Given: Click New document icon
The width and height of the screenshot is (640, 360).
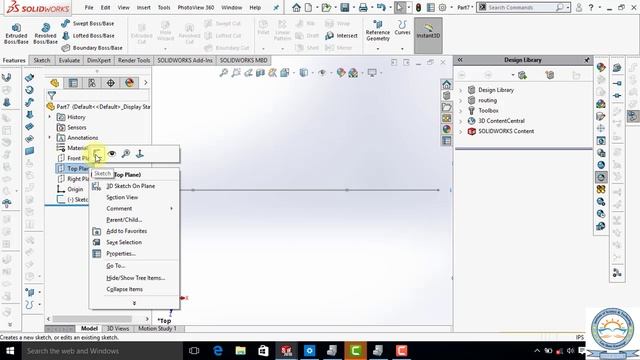Looking at the screenshot, I should [x=309, y=7].
